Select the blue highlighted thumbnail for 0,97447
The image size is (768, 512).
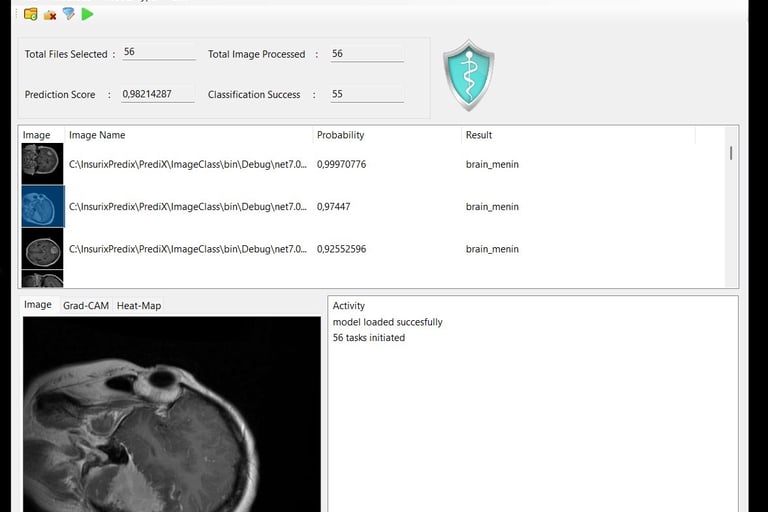[43, 206]
